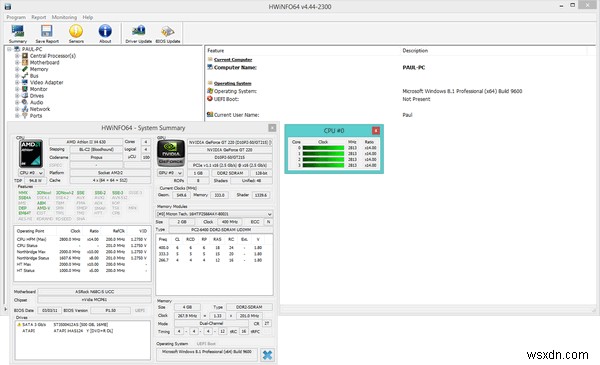Select the CPU HFM (Max) operating point row
Viewport: 600px width, 365px height.
pyautogui.click(x=82, y=239)
